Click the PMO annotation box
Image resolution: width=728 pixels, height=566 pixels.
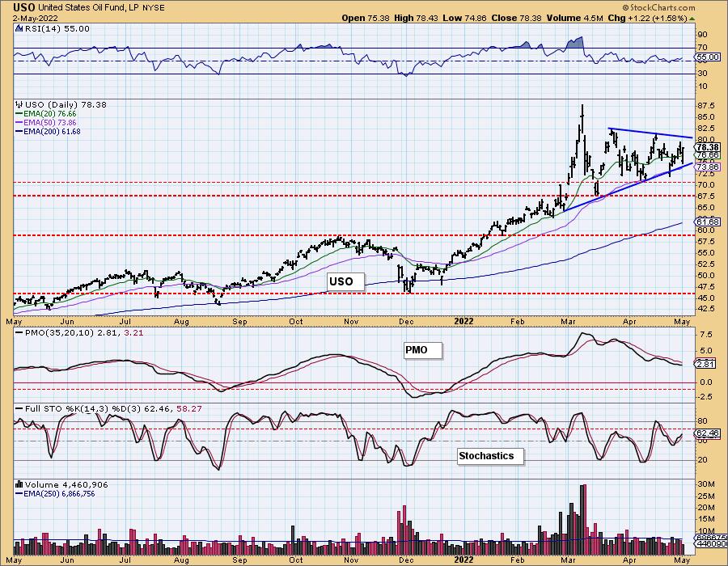(x=422, y=350)
